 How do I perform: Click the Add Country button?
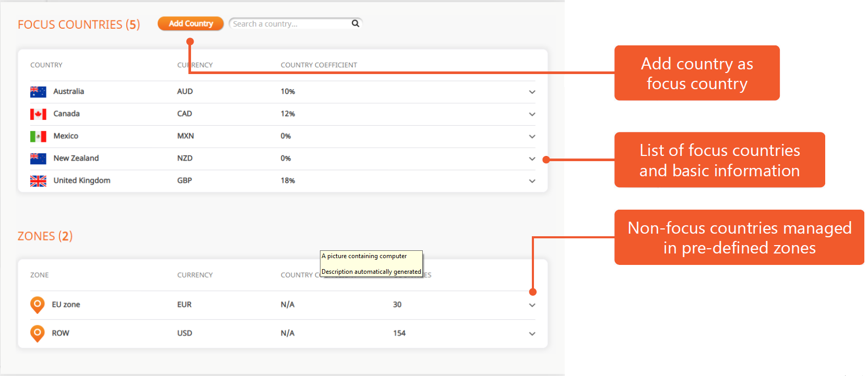(191, 23)
